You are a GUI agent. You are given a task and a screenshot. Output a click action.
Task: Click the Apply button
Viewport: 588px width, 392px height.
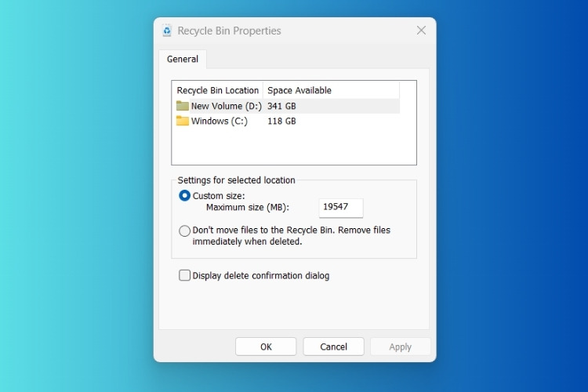(400, 347)
